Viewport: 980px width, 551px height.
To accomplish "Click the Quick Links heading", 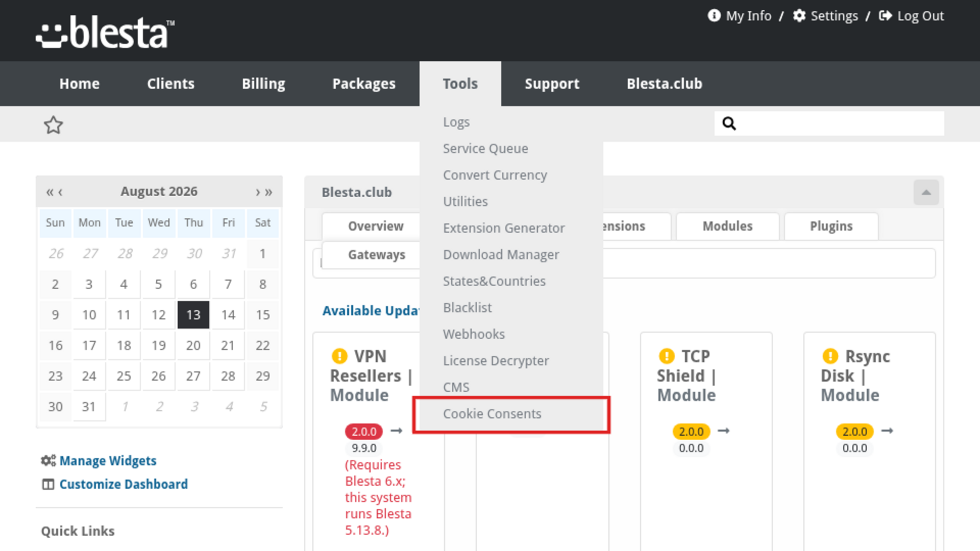I will coord(78,531).
